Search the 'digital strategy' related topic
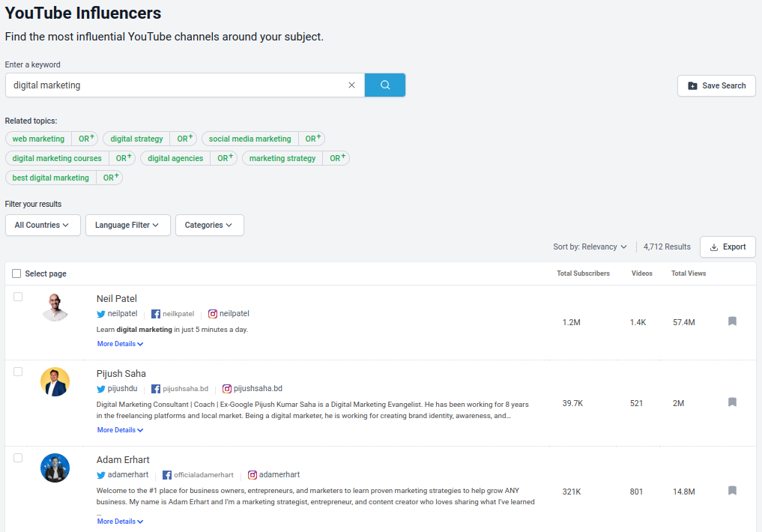This screenshot has height=532, width=762. click(136, 139)
